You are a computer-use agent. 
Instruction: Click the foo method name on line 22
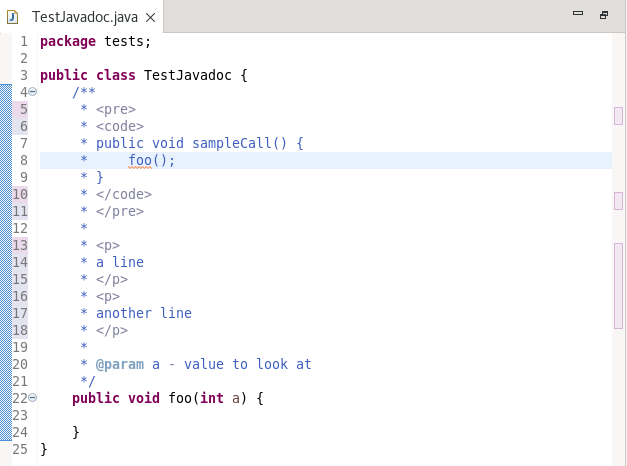coord(180,398)
